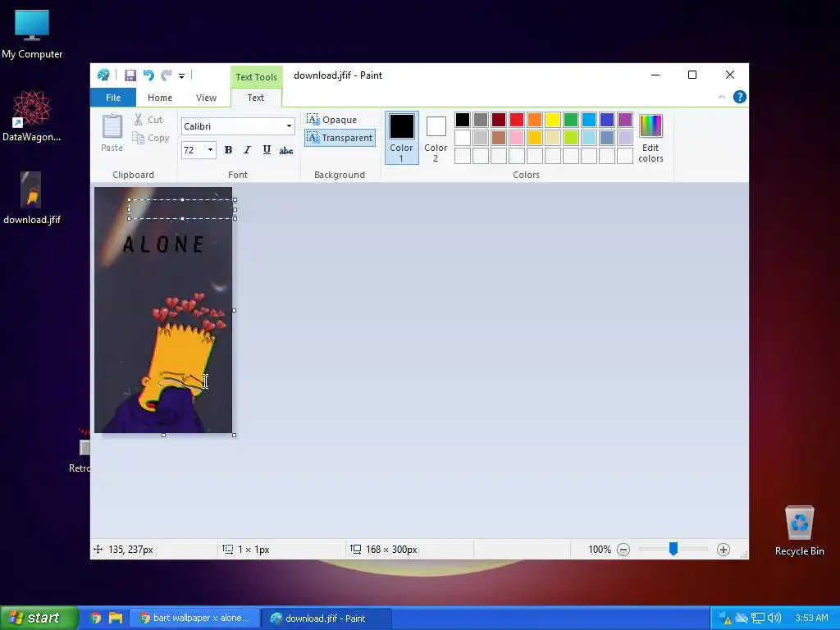The height and width of the screenshot is (630, 840).
Task: Pick the black color swatch
Action: (x=463, y=120)
